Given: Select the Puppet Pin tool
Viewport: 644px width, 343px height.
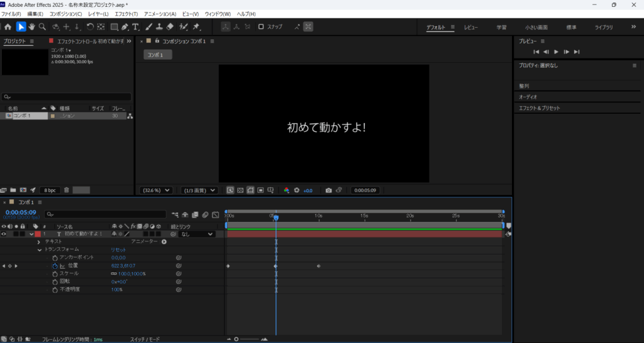Looking at the screenshot, I should (x=196, y=27).
